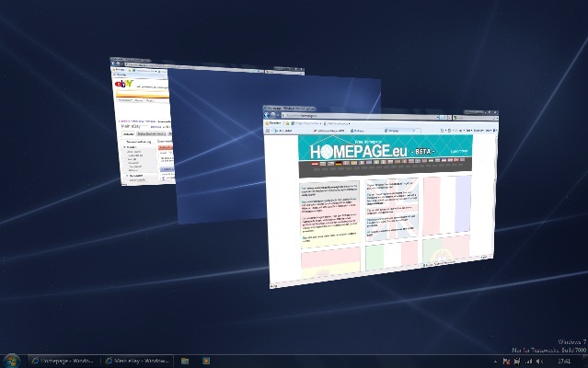Launch Windows Media Player from taskbar
The height and width of the screenshot is (368, 588).
[206, 361]
